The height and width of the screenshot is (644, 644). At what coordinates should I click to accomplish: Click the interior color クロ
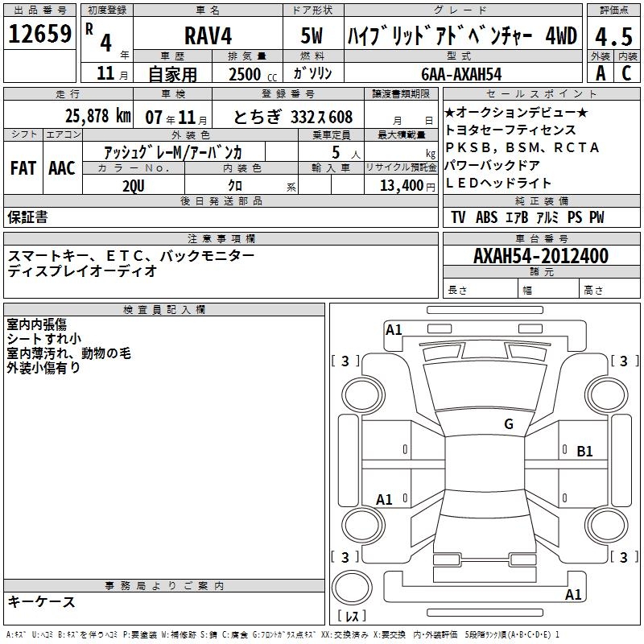(x=235, y=186)
